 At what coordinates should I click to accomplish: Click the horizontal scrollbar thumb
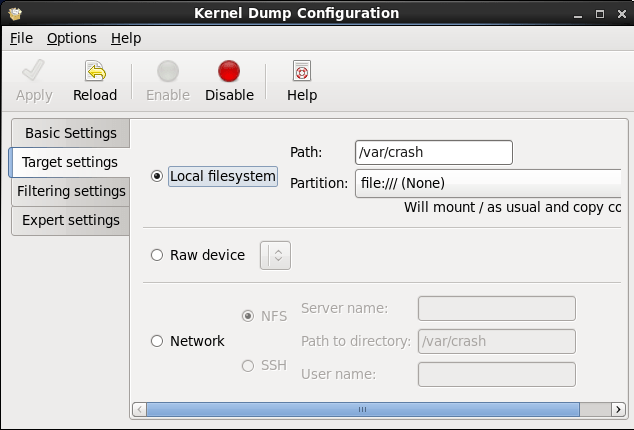[x=363, y=409]
